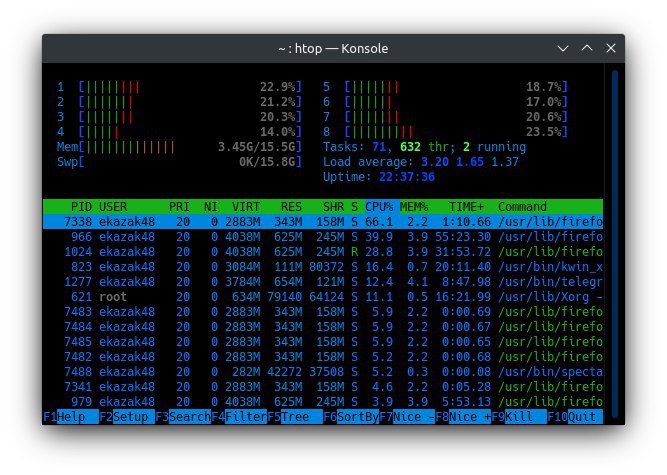
Task: Select the spectacle process row PID 7488
Action: [323, 372]
